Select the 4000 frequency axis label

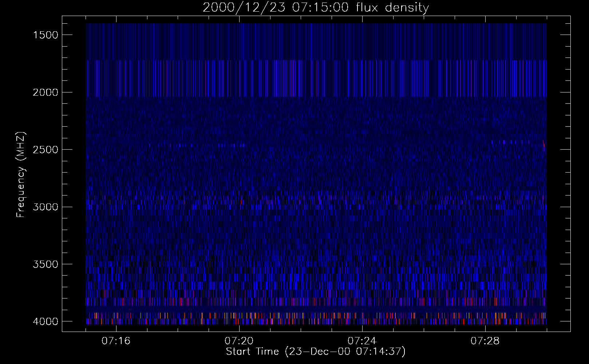[46, 321]
